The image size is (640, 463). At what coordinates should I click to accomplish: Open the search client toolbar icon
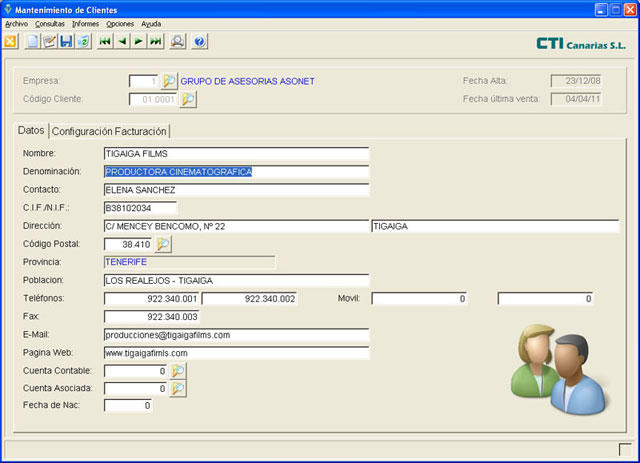pos(178,41)
